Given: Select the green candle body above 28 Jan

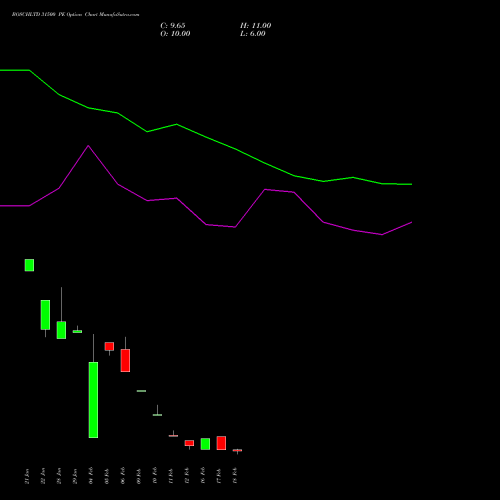Looking at the screenshot, I should [x=61, y=330].
